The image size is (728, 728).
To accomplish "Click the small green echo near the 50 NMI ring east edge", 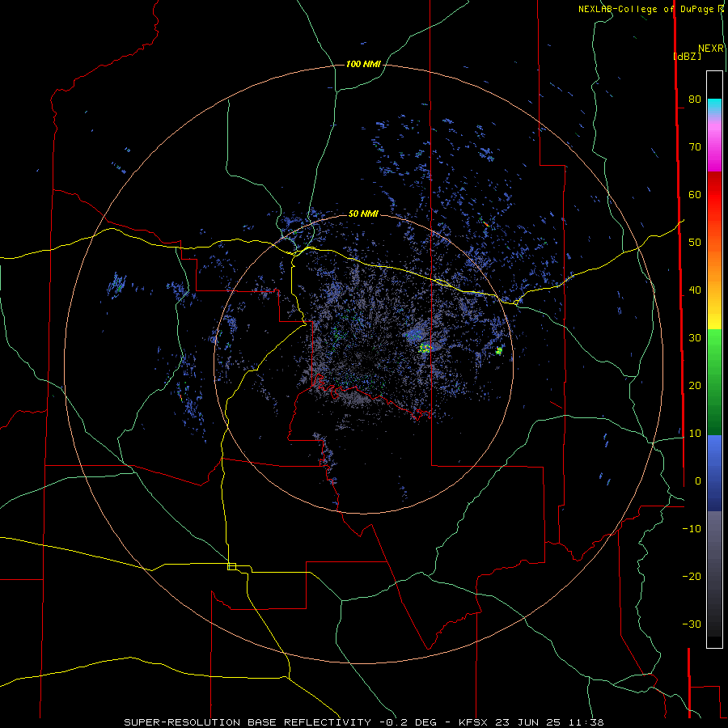I will point(499,350).
